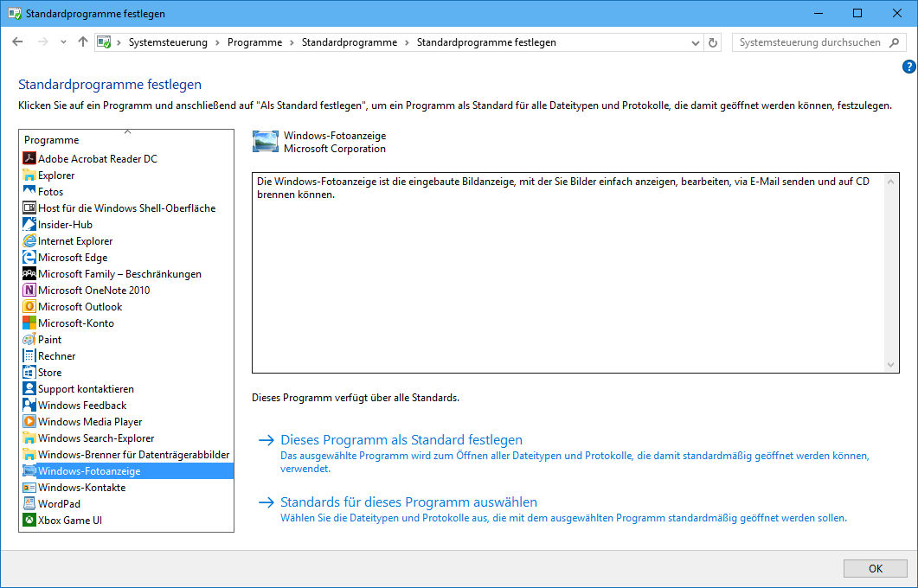918x588 pixels.
Task: Click the OK button
Action: click(x=876, y=569)
